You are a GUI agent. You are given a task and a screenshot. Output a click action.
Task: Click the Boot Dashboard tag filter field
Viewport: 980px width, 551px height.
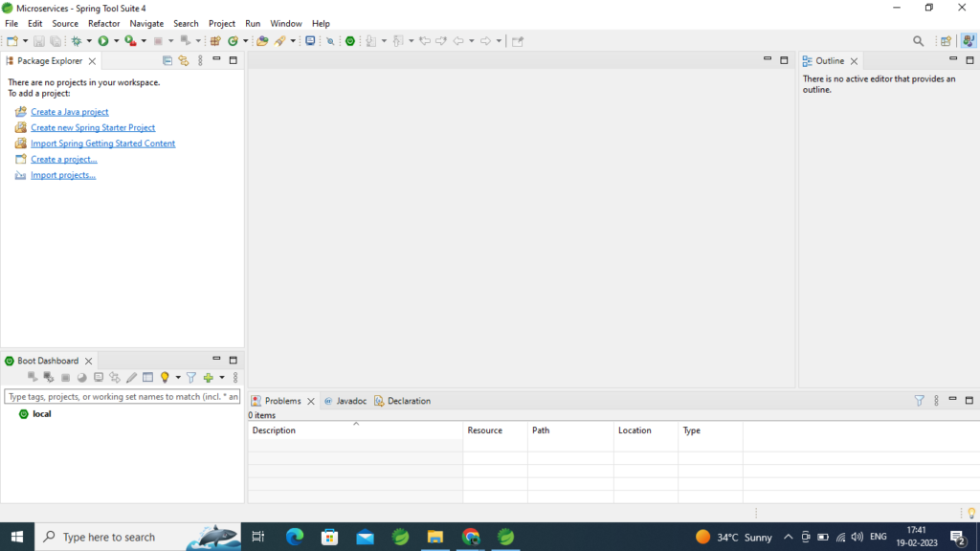coord(122,397)
